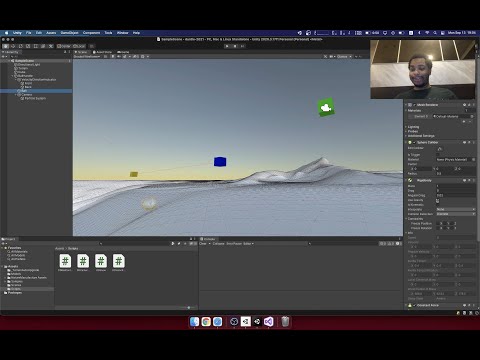The width and height of the screenshot is (480, 360).
Task: Open the Collision Detection dropdown
Action: coord(456,214)
